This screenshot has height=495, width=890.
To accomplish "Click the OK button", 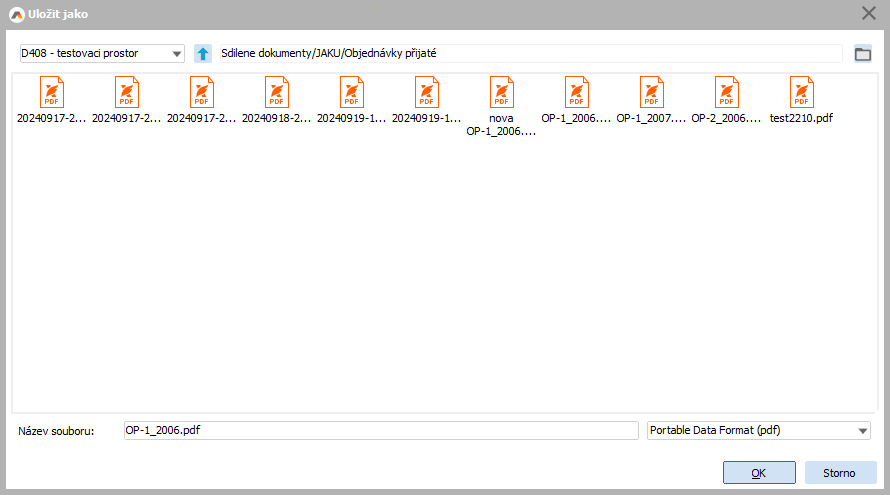I will [758, 472].
